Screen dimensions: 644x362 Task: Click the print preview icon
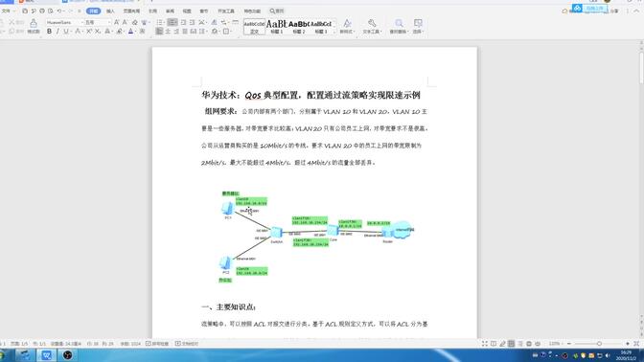(x=50, y=11)
